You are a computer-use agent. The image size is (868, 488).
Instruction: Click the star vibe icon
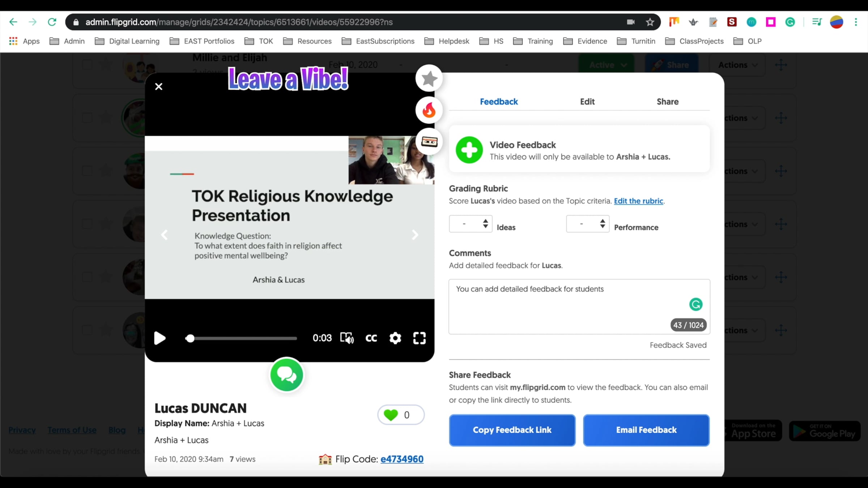click(x=429, y=78)
